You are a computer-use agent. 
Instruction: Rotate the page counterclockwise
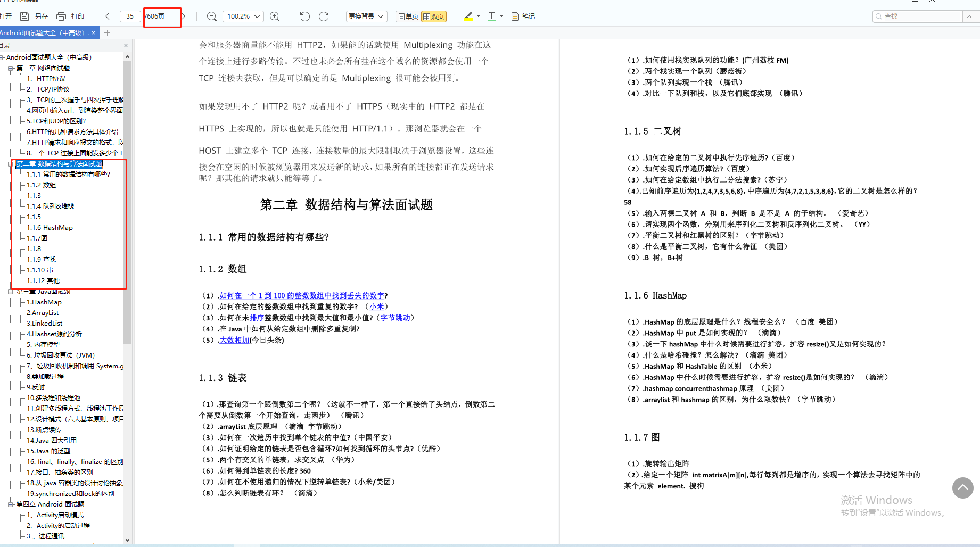[x=304, y=16]
